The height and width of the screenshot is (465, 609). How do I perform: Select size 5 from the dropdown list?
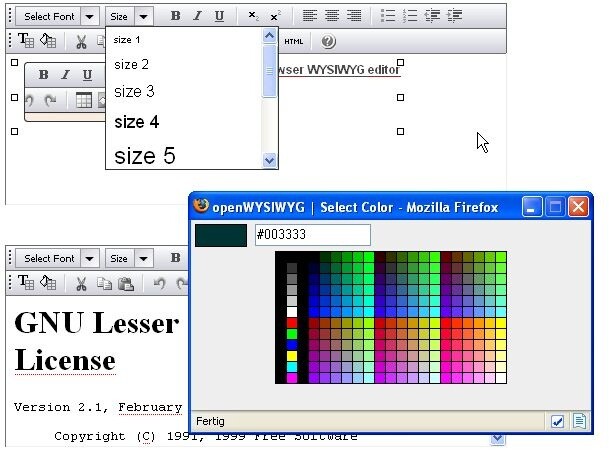[144, 156]
